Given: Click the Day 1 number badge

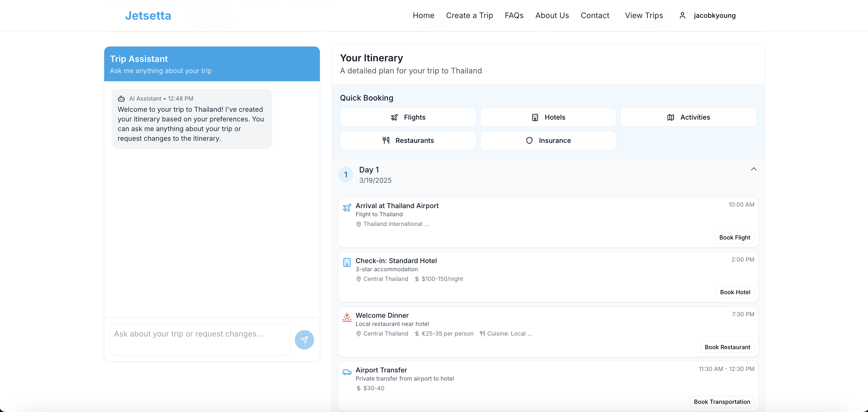Looking at the screenshot, I should [346, 175].
